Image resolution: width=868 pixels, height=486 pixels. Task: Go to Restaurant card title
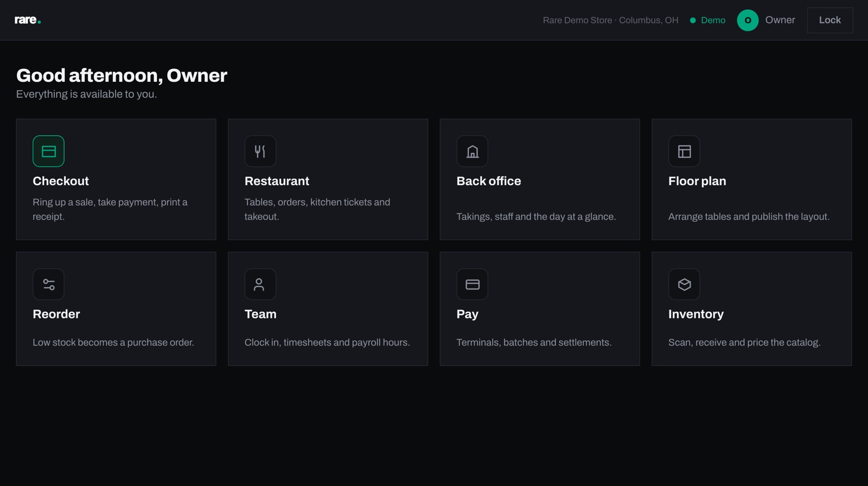(x=277, y=181)
